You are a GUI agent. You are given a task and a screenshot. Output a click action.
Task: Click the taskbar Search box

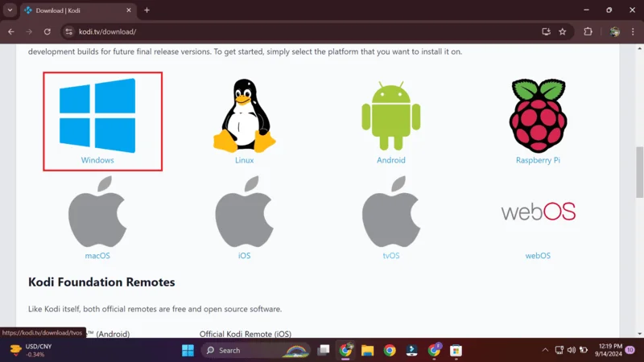click(x=255, y=351)
